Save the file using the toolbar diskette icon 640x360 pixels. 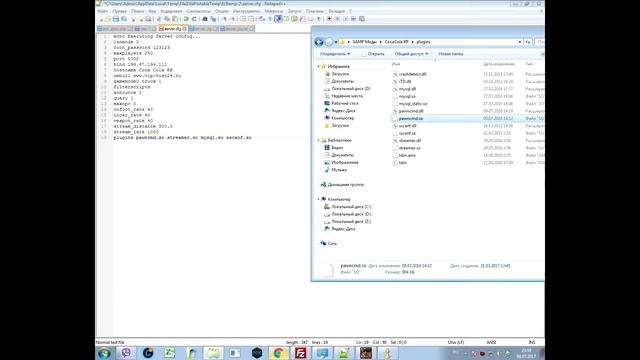pyautogui.click(x=116, y=19)
